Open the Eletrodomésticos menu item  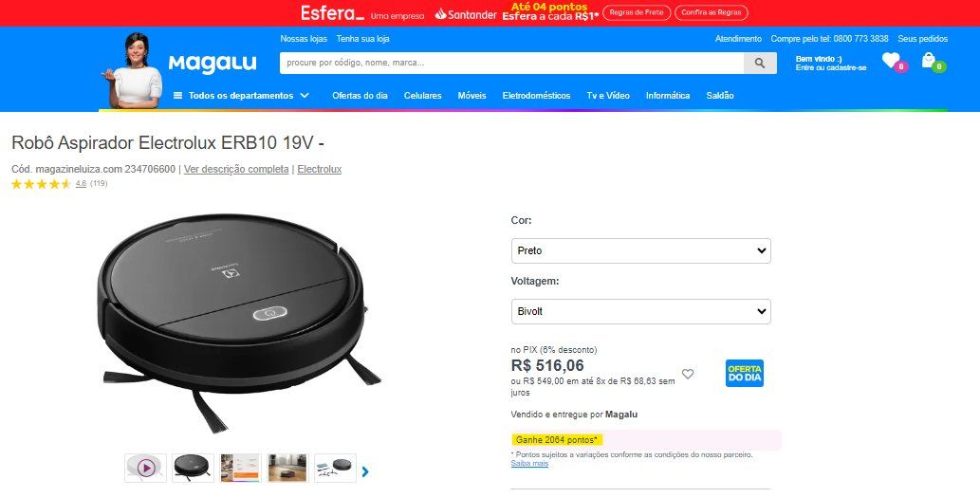[x=536, y=96]
